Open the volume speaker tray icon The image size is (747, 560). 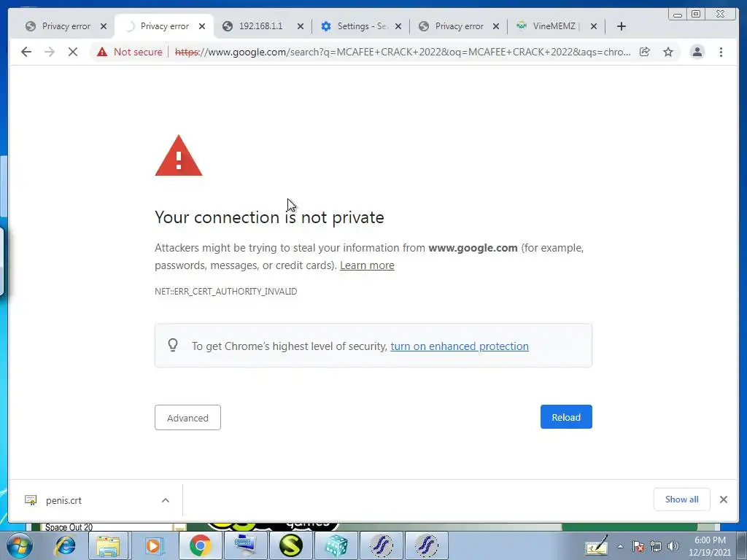coord(673,546)
